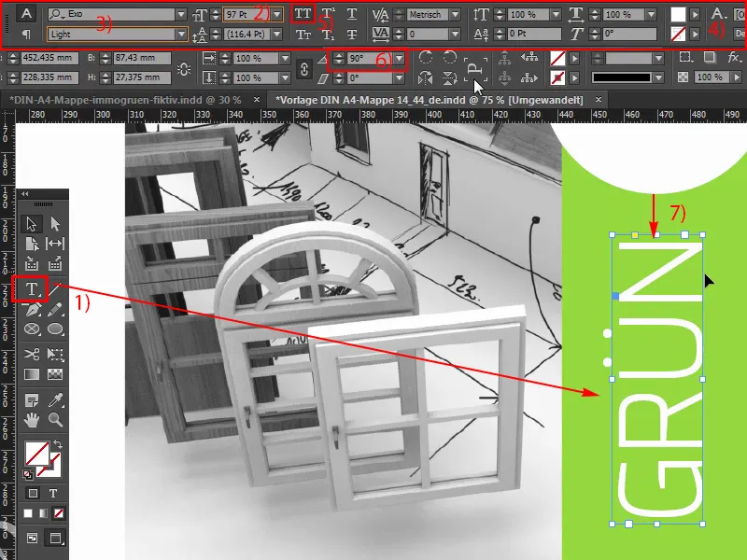Viewport: 747px width, 560px height.
Task: Open the Exo font family dropdown
Action: click(x=180, y=12)
